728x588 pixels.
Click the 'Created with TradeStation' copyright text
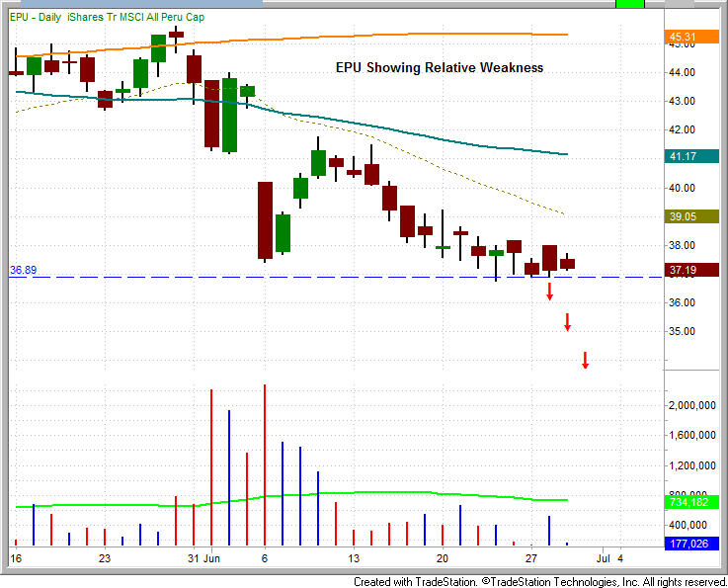click(540, 581)
